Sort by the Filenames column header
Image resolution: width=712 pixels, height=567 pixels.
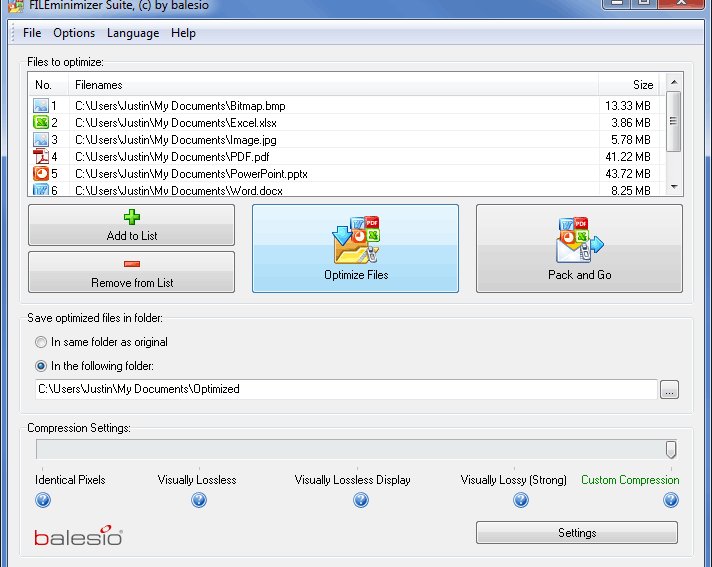tap(334, 85)
